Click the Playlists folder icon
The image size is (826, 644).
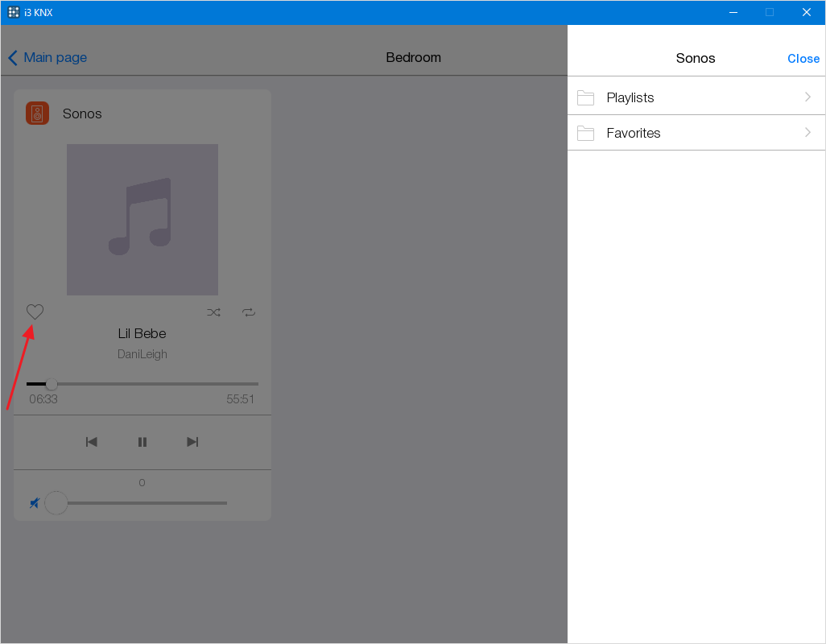point(585,97)
